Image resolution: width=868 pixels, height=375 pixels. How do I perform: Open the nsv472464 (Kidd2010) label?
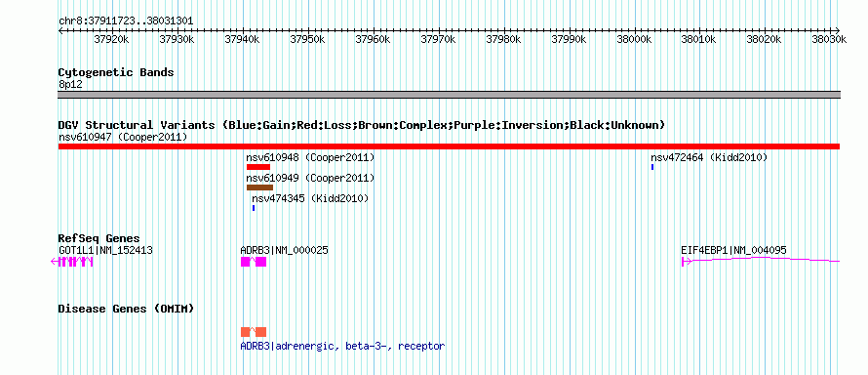709,157
